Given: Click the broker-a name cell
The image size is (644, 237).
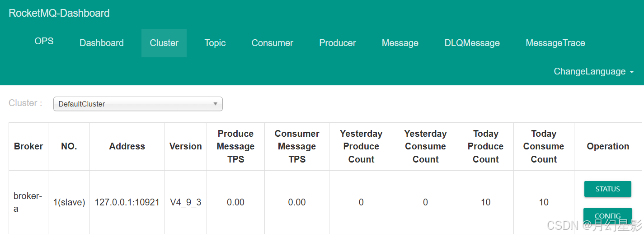Looking at the screenshot, I should (28, 202).
